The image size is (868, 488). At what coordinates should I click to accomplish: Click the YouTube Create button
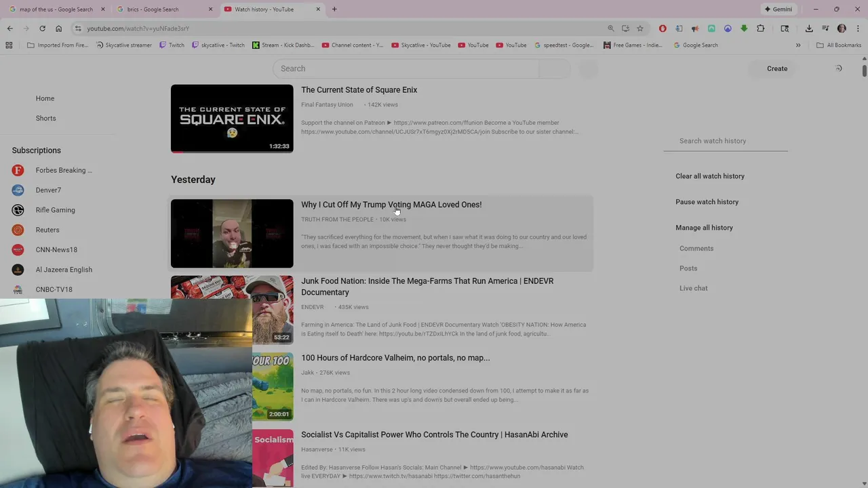[777, 68]
